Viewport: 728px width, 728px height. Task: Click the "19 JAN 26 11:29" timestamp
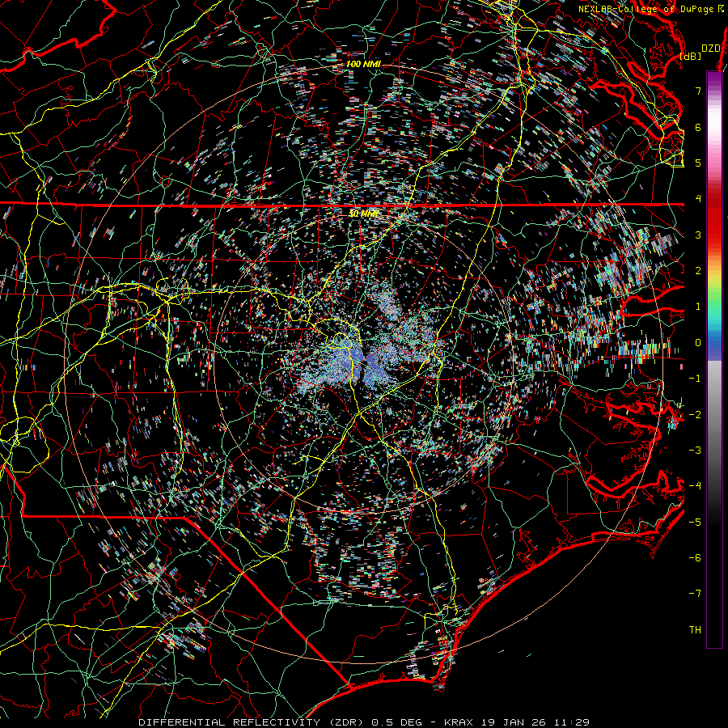point(535,722)
